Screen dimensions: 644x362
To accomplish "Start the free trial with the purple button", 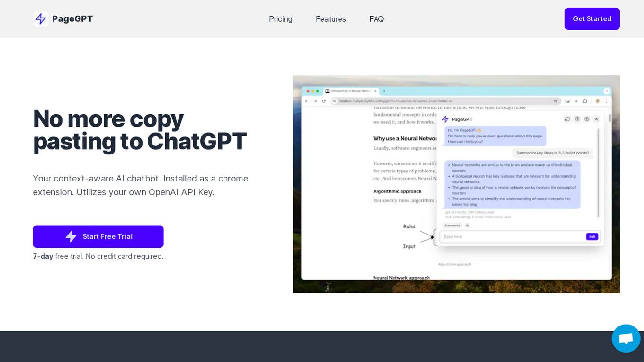I will click(x=98, y=236).
